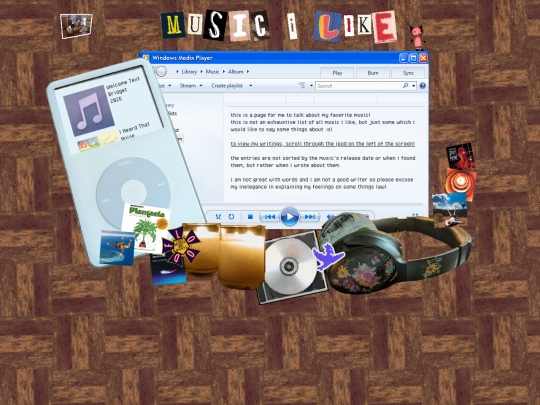Click the Create playlist button
The width and height of the screenshot is (540, 405).
227,85
